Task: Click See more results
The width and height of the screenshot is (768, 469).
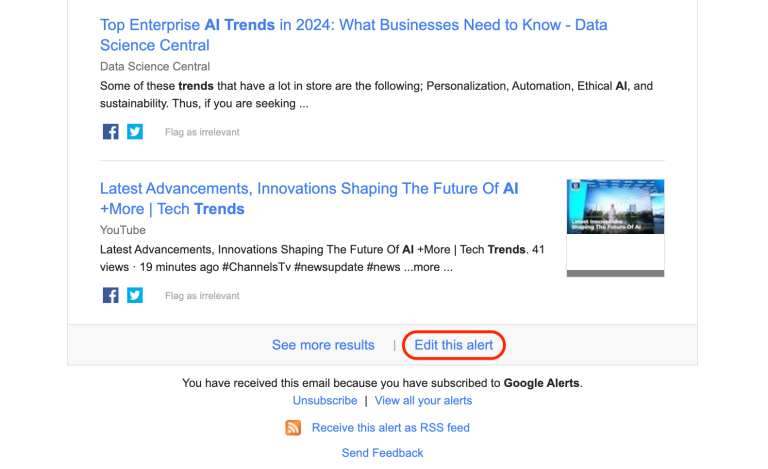Action: (323, 345)
